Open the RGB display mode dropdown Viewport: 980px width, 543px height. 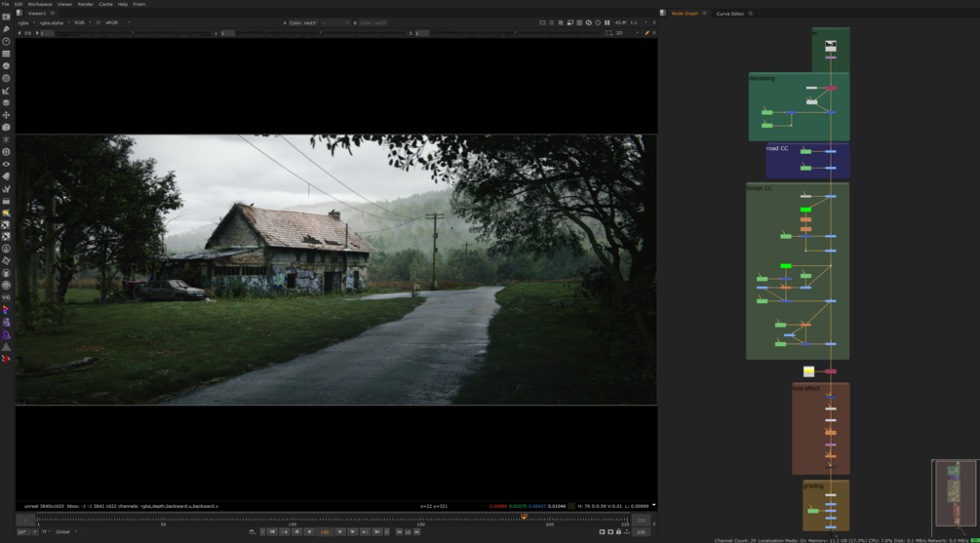pyautogui.click(x=83, y=22)
